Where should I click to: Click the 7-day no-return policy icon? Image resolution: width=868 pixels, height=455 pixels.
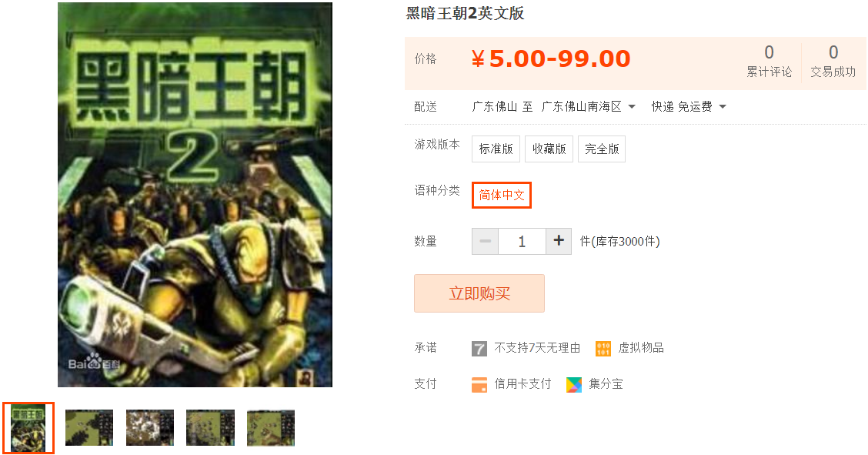tap(479, 348)
